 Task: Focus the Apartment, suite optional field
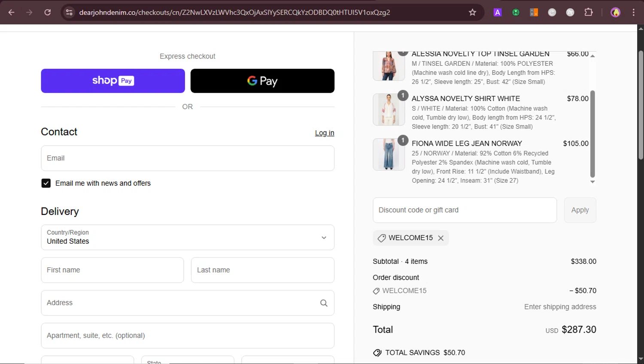[x=188, y=336]
